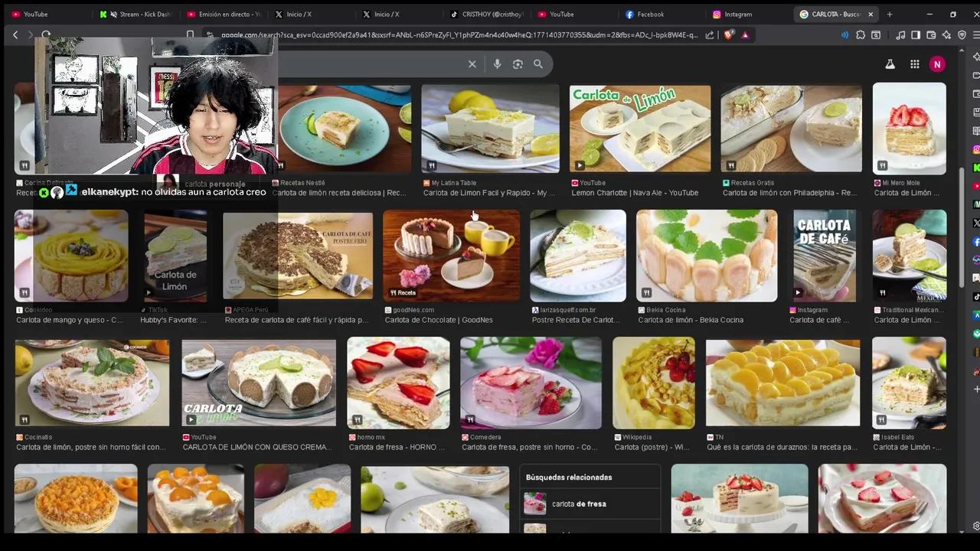
Task: Open the VPN shield icon
Action: [962, 34]
